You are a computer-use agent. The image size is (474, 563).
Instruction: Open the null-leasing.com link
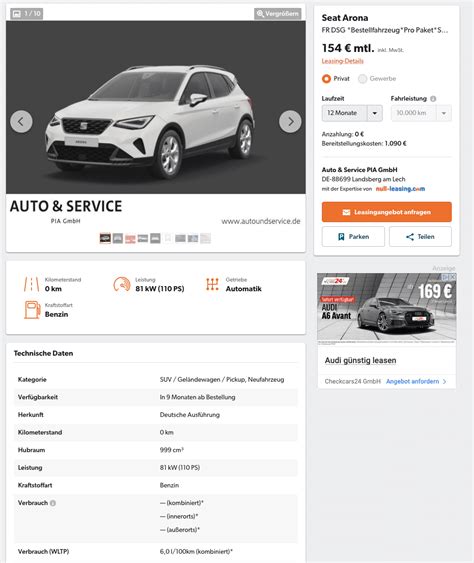pyautogui.click(x=400, y=189)
